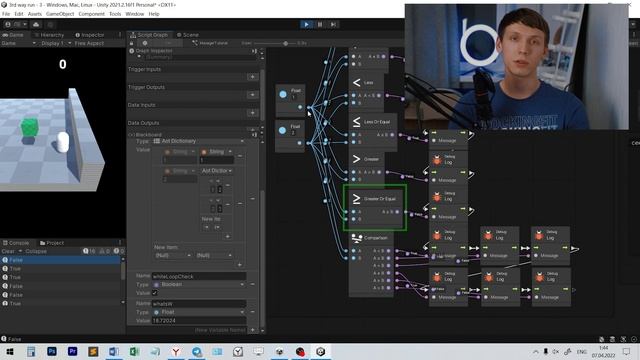Remove the Float variable with its minus button
Screen dimensions: 640x360
[x=253, y=312]
